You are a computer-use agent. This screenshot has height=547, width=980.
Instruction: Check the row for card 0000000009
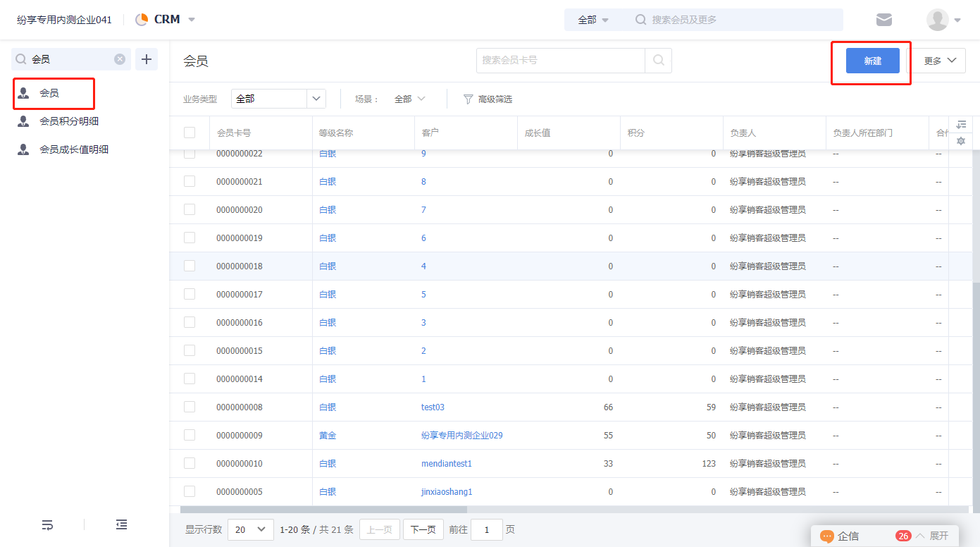190,435
